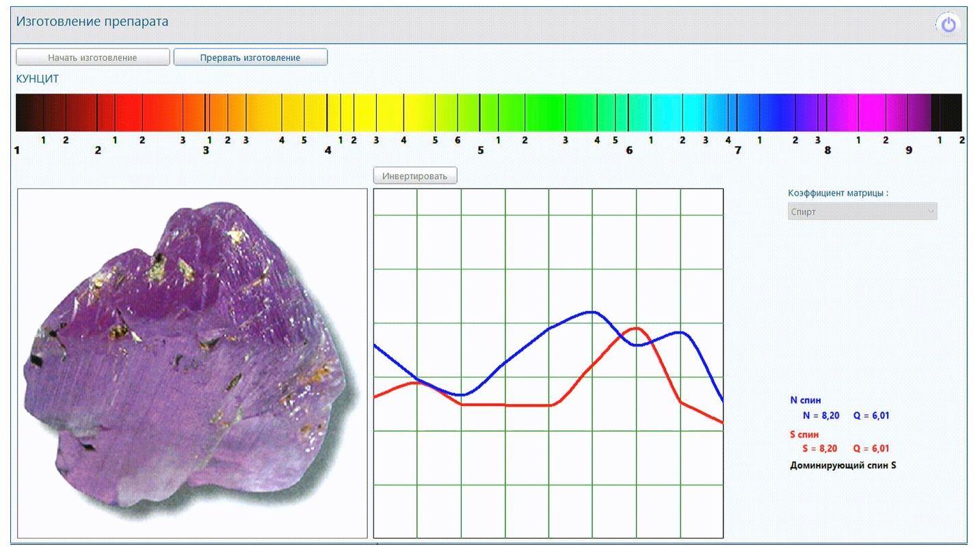Click the 'Доминирующий спин S' text

point(843,466)
